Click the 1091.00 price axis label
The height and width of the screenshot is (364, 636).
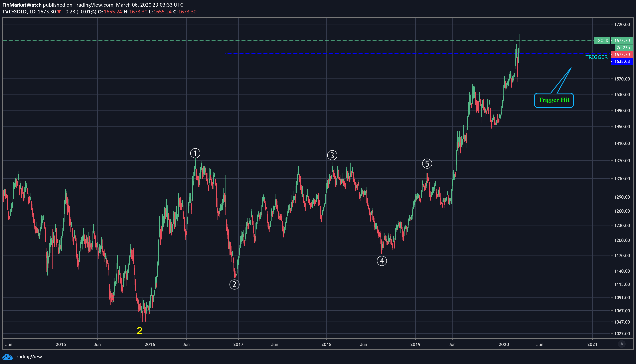(622, 298)
